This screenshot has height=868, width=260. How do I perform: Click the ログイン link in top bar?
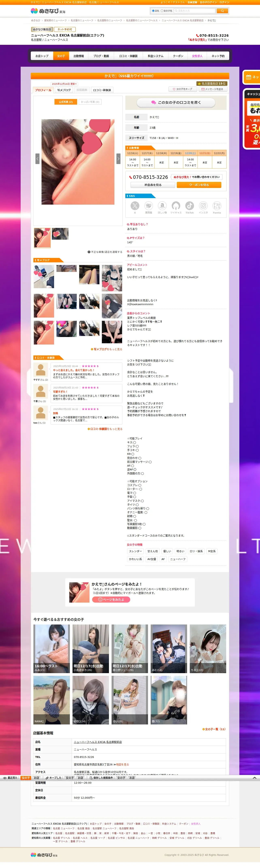[x=224, y=2]
